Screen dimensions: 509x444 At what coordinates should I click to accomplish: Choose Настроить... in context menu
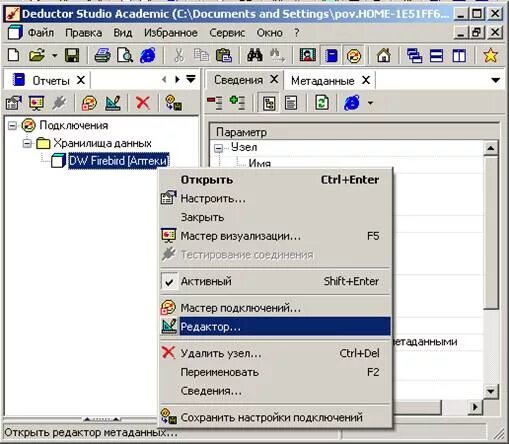tap(275, 198)
